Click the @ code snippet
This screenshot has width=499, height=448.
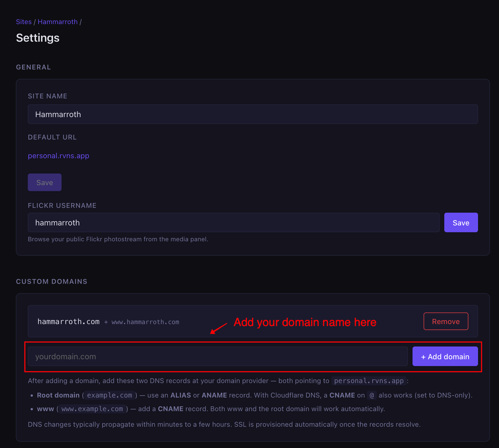coord(372,395)
